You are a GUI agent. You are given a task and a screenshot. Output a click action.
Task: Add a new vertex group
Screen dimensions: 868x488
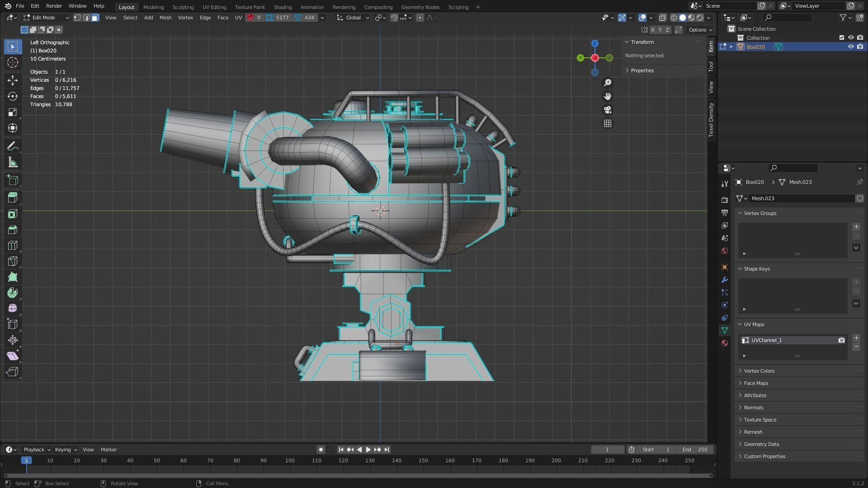pos(856,227)
